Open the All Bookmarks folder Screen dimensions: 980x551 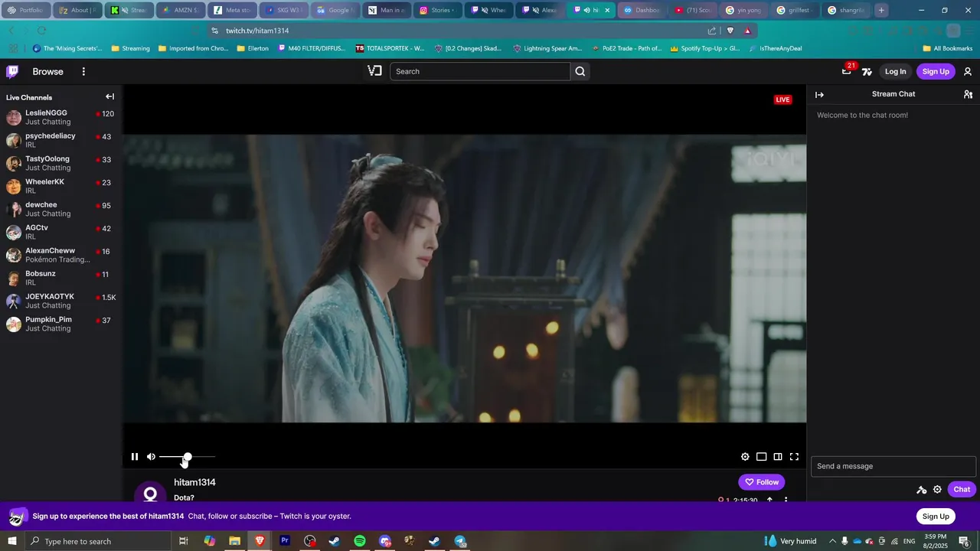pyautogui.click(x=948, y=48)
